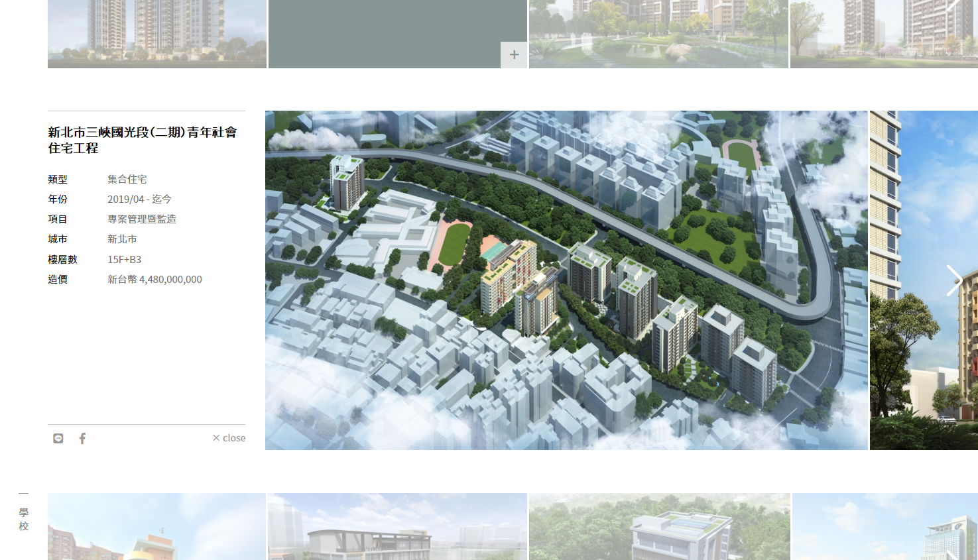978x560 pixels.
Task: Open top-right tower rendering thumbnail
Action: tap(884, 34)
